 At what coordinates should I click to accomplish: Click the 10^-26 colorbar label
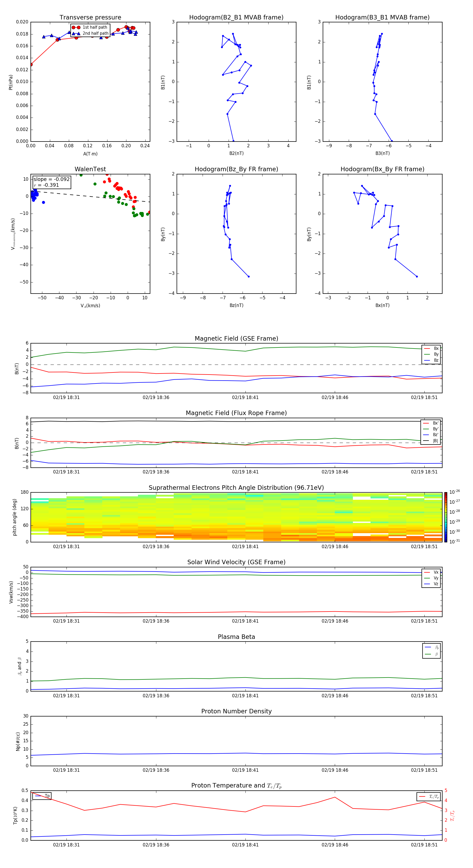click(455, 492)
